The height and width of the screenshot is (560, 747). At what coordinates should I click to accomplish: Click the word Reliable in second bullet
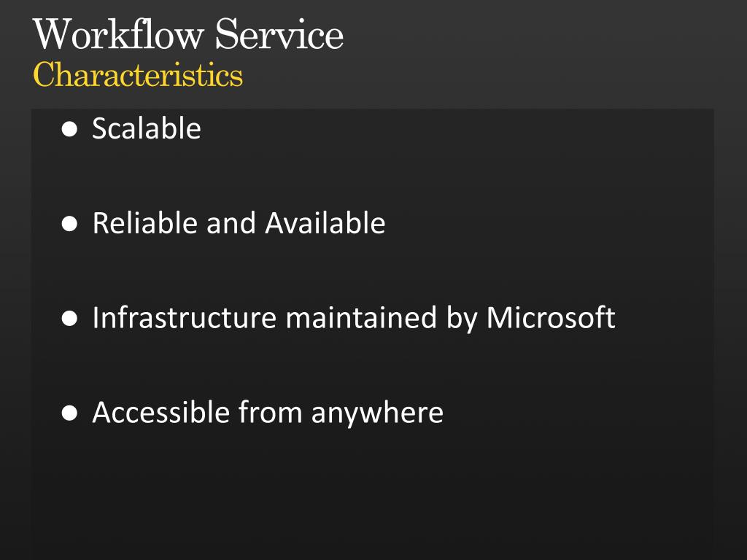145,223
